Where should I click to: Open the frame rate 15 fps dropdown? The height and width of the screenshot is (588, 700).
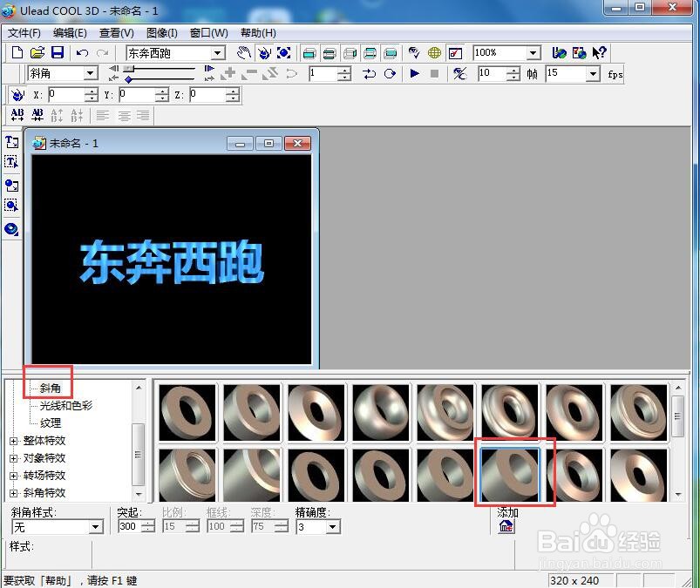(x=593, y=74)
